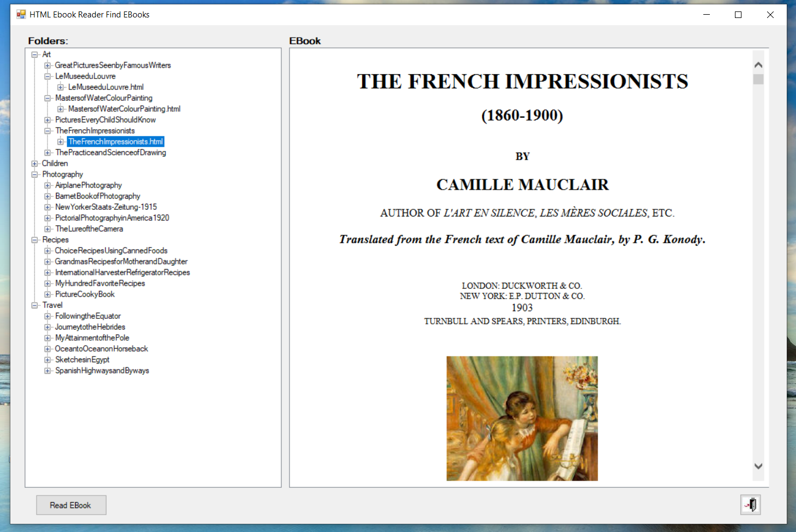This screenshot has width=796, height=532.
Task: Select the Children folder label
Action: (55, 164)
